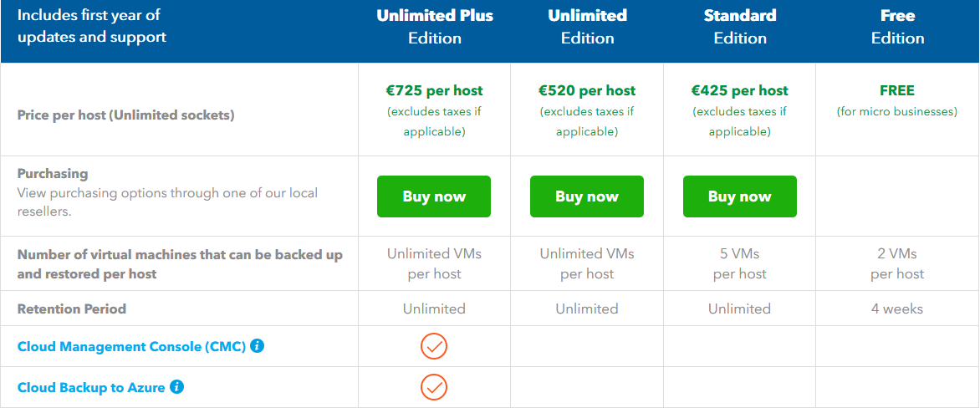The height and width of the screenshot is (408, 980).
Task: Click the €520 per host price
Action: (587, 90)
